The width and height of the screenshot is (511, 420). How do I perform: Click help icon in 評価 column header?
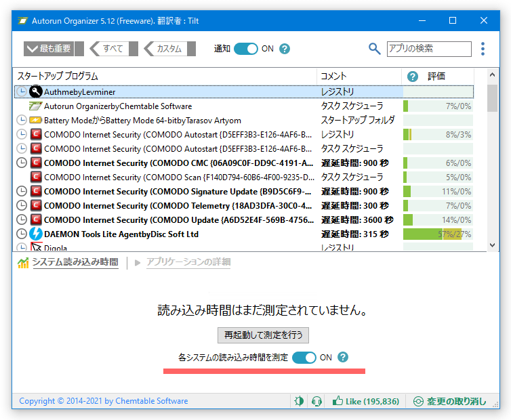point(412,77)
